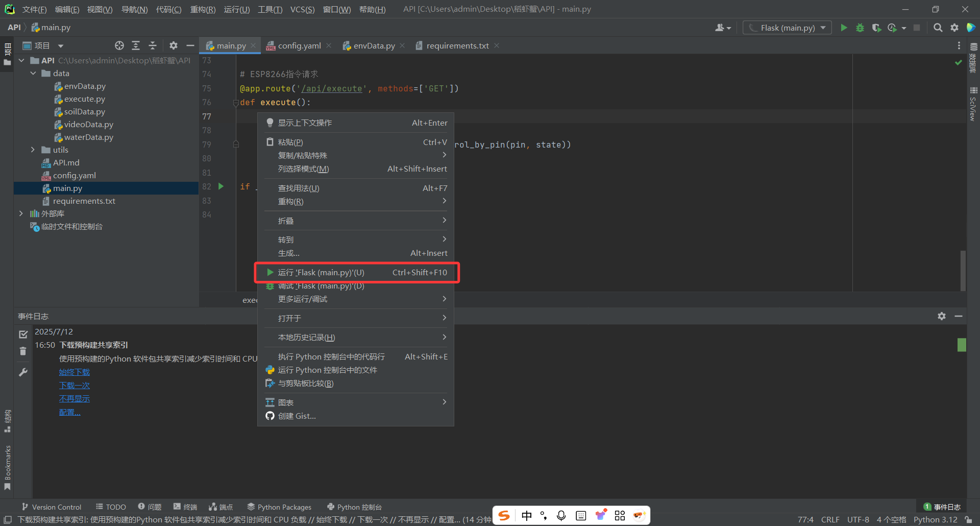This screenshot has width=980, height=526.
Task: Switch to the envData.py editor tab
Action: tap(374, 45)
